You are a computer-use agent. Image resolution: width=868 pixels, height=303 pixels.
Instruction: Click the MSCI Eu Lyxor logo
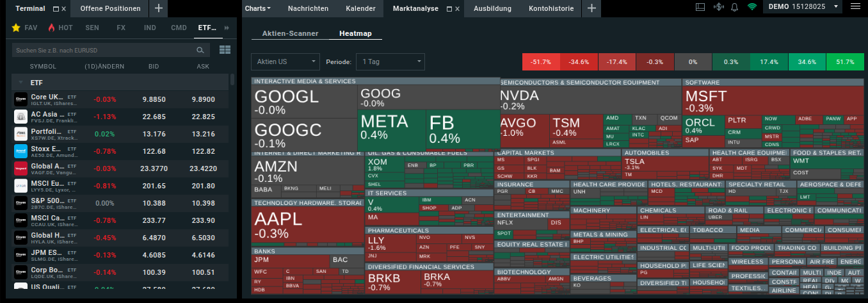(x=20, y=186)
